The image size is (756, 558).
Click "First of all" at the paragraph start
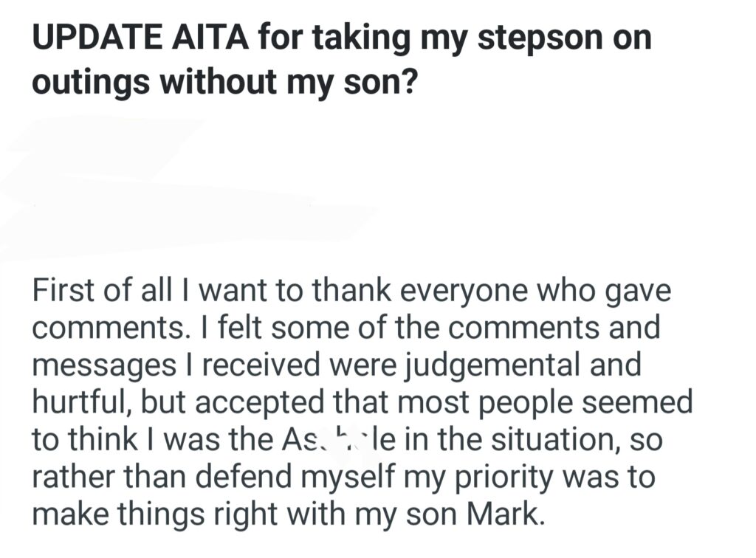pyautogui.click(x=97, y=291)
